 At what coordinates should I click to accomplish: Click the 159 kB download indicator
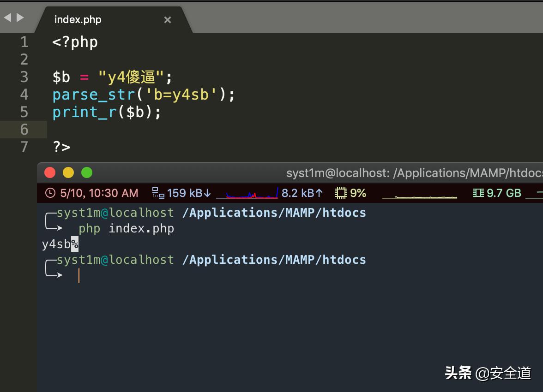coord(189,193)
